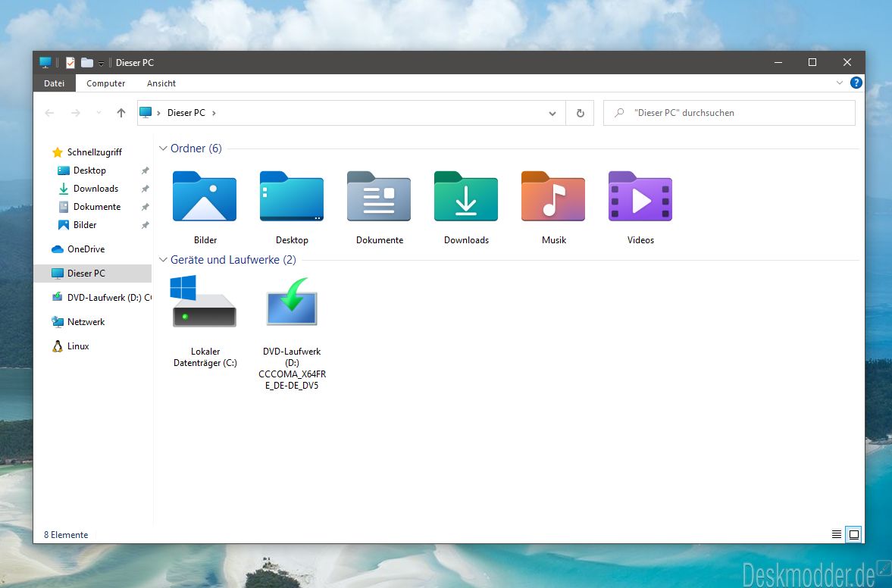Open Help with the blue question mark
This screenshot has height=588, width=892.
click(x=856, y=83)
